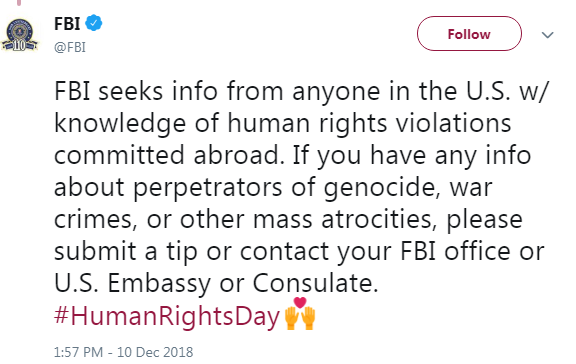Click the pink heart above raised hands
Screen dimensions: 576x364
tap(300, 302)
